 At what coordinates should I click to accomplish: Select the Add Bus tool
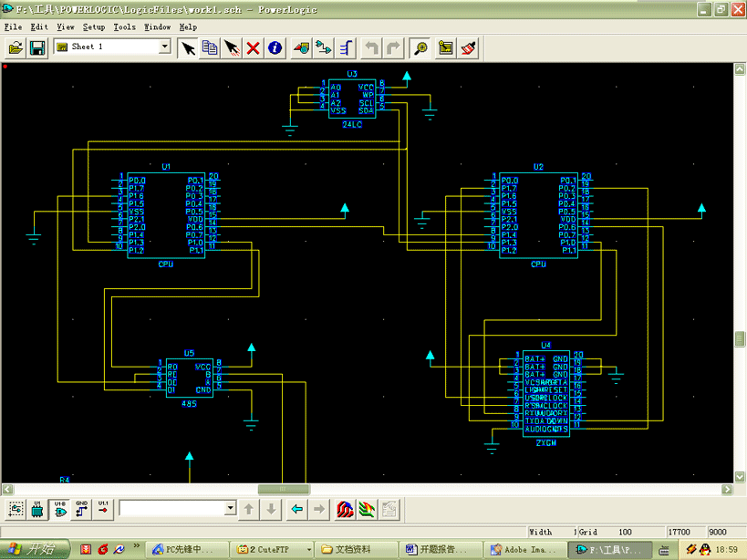click(x=346, y=47)
